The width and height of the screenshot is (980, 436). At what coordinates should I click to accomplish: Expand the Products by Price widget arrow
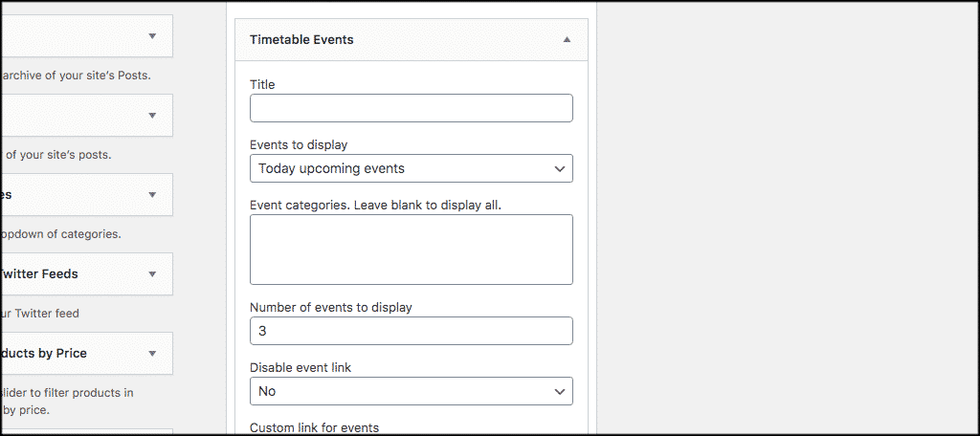[x=151, y=354]
